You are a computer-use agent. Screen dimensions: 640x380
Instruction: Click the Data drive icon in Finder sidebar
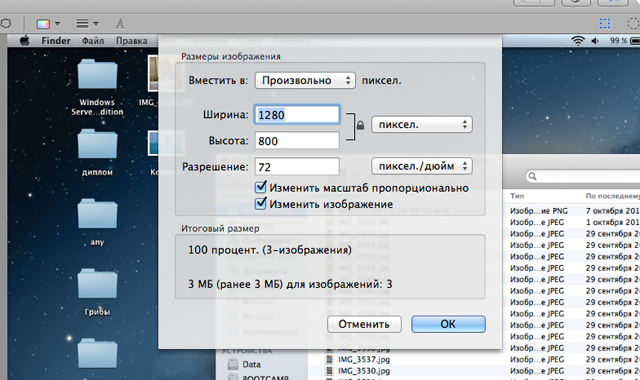coord(233,364)
